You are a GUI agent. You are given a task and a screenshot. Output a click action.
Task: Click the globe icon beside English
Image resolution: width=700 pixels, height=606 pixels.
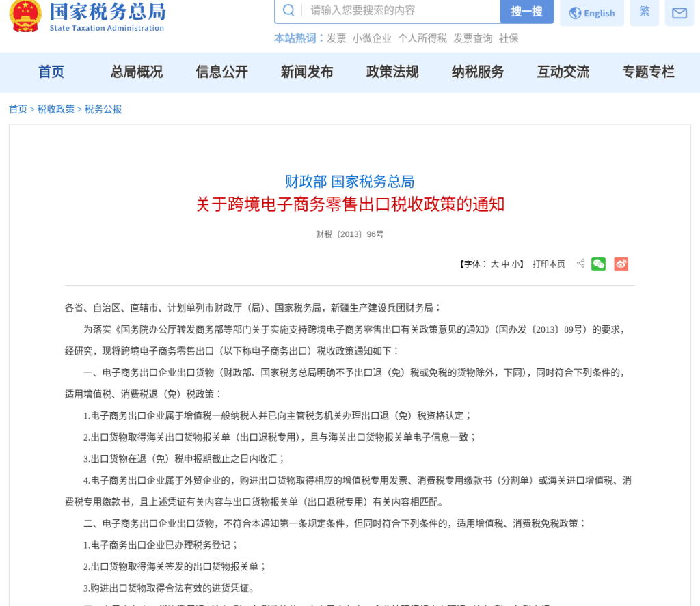pyautogui.click(x=575, y=14)
